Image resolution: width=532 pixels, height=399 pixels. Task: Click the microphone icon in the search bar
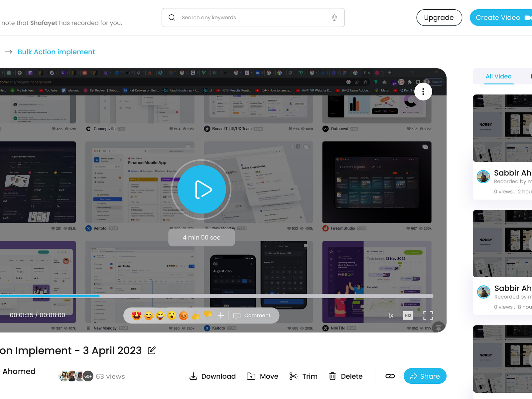[334, 17]
